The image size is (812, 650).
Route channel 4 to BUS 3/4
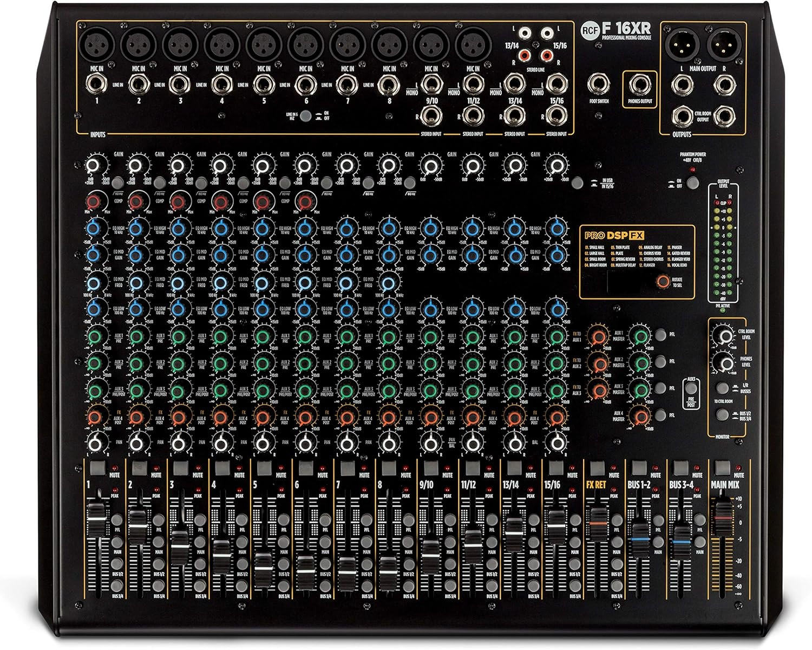(241, 586)
